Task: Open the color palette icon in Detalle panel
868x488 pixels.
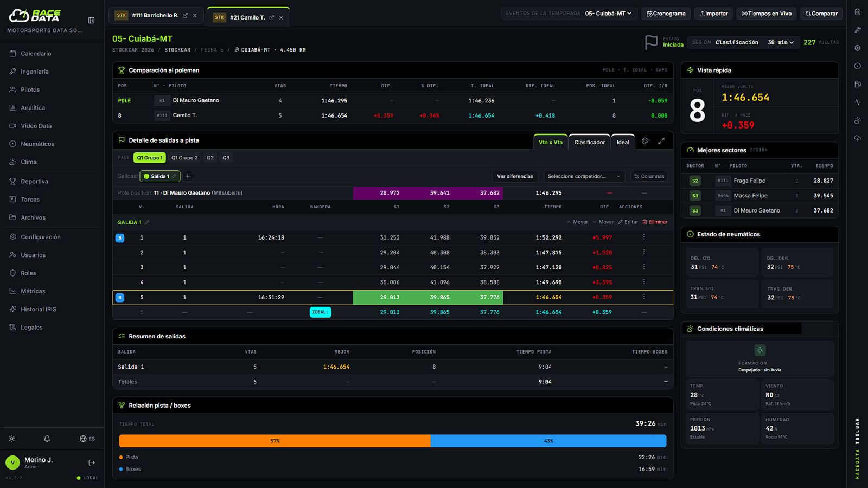Action: 645,141
